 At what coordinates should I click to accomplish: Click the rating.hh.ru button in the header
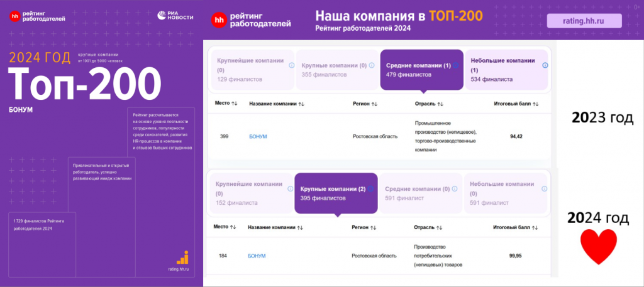pyautogui.click(x=584, y=21)
